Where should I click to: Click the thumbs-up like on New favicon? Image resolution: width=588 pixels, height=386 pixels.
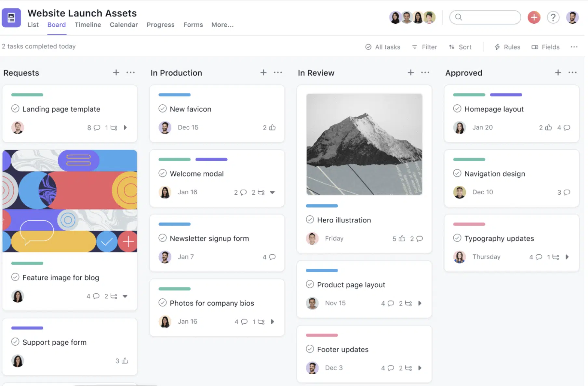(272, 128)
